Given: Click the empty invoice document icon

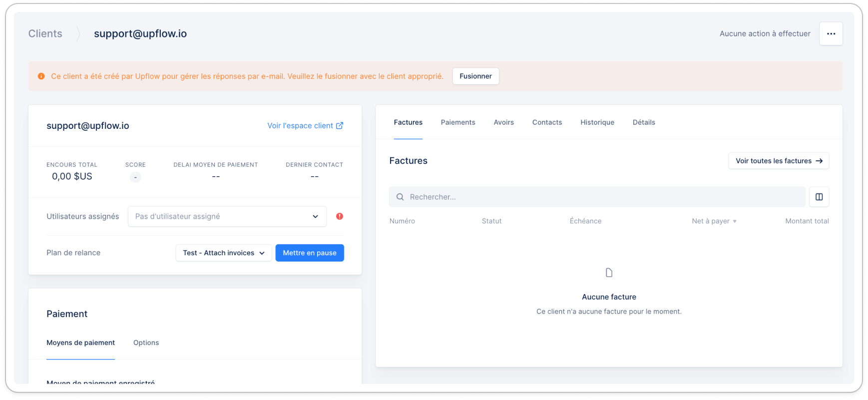Looking at the screenshot, I should 609,273.
